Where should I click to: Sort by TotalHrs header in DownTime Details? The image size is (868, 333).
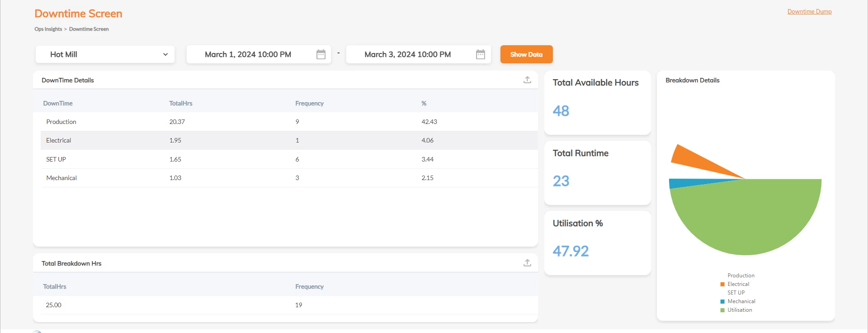(x=181, y=103)
